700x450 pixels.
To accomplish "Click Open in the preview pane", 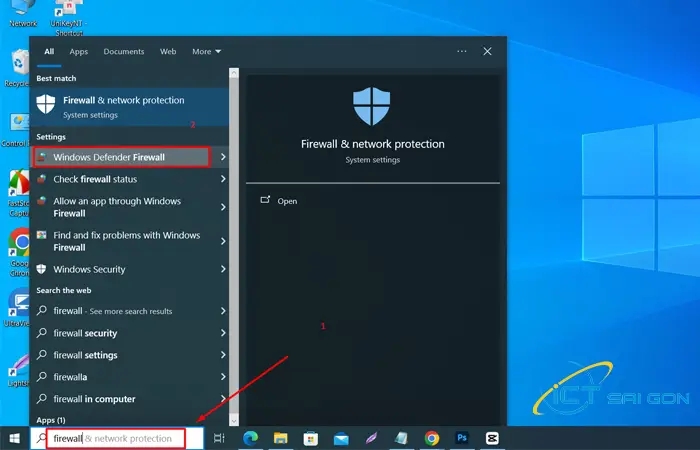I will point(287,201).
